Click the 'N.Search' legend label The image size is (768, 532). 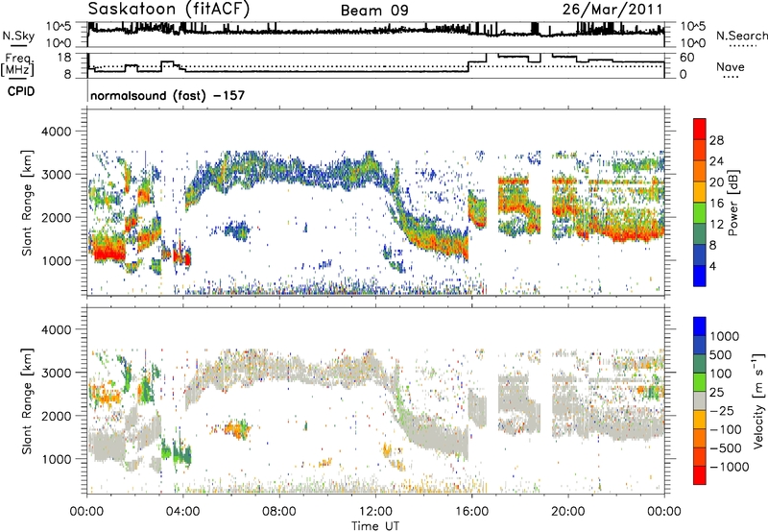point(741,36)
